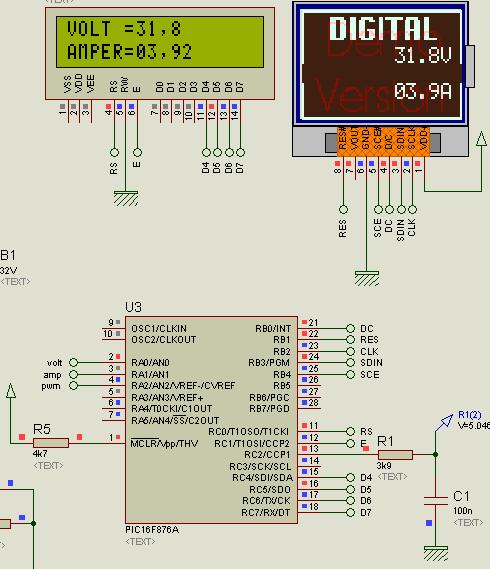Click the RB7/PGD pin label
Image resolution: width=490 pixels, height=569 pixels.
270,409
